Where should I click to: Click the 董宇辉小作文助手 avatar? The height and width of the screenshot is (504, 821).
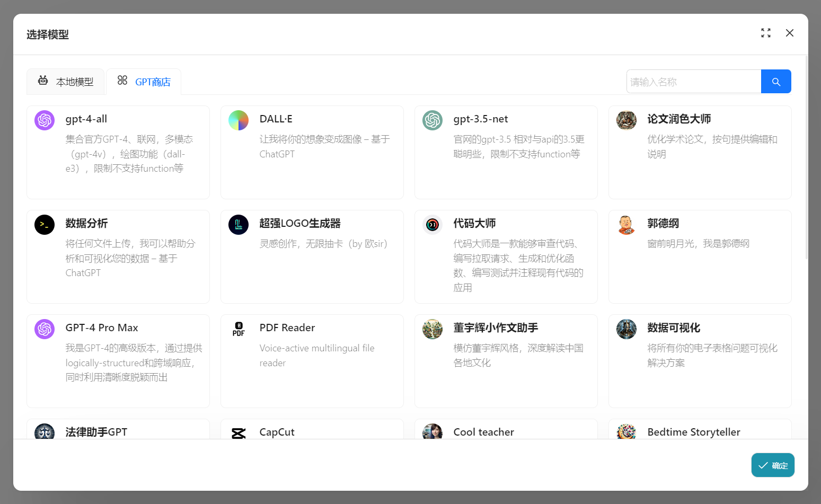pyautogui.click(x=432, y=329)
